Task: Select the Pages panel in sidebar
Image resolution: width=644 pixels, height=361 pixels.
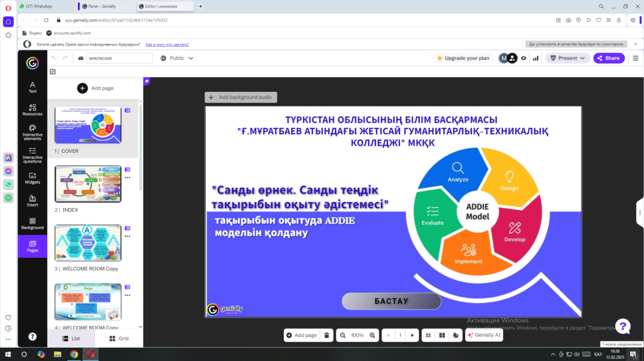Action: click(x=32, y=246)
